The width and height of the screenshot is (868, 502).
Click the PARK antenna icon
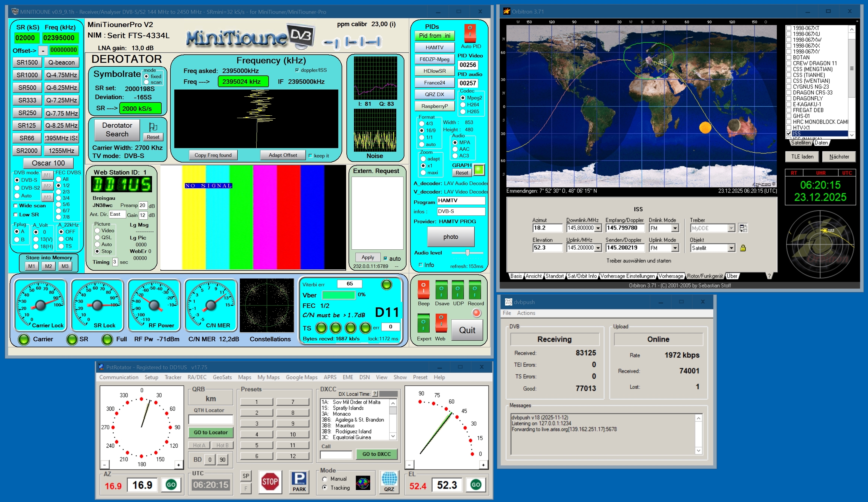pyautogui.click(x=299, y=481)
